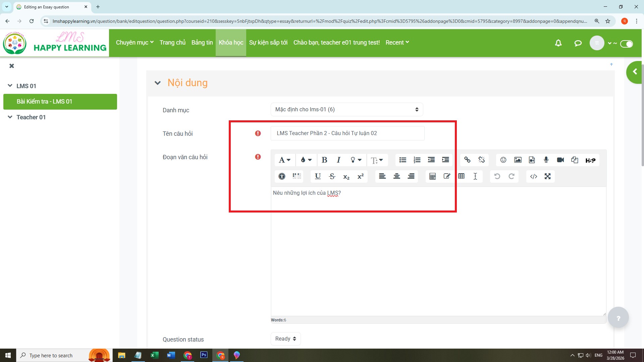Click the Bold formatting icon
This screenshot has width=644, height=362.
324,160
